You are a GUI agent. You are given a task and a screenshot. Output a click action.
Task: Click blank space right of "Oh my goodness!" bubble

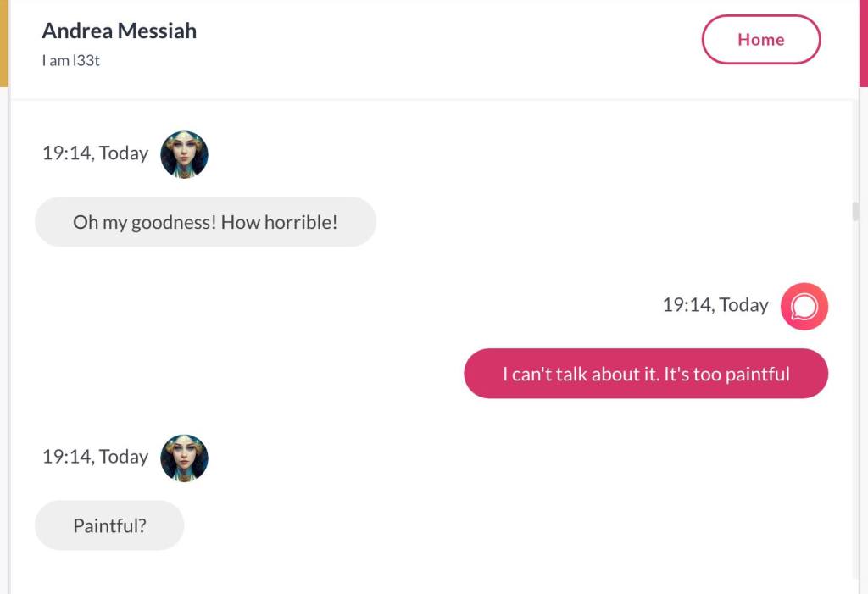coord(593,222)
